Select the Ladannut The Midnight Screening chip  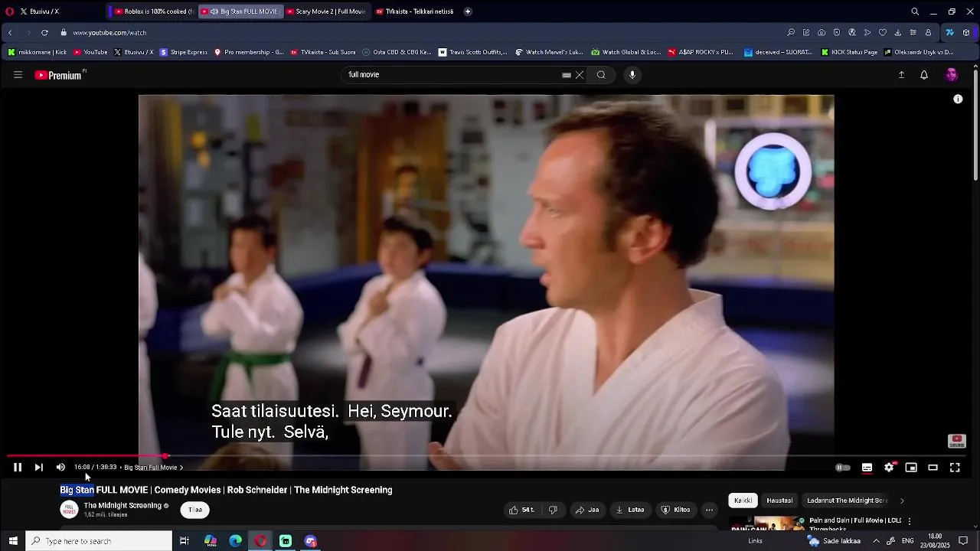[847, 500]
